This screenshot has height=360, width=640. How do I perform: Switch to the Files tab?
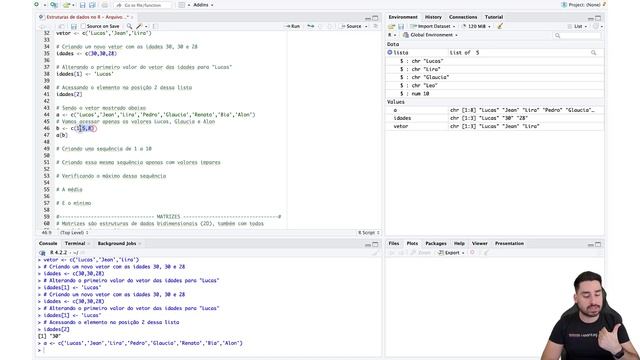pyautogui.click(x=393, y=243)
